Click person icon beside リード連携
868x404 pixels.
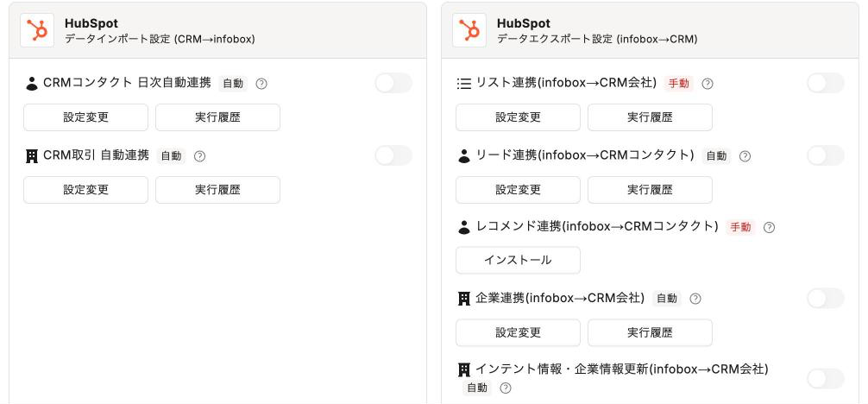click(x=464, y=157)
